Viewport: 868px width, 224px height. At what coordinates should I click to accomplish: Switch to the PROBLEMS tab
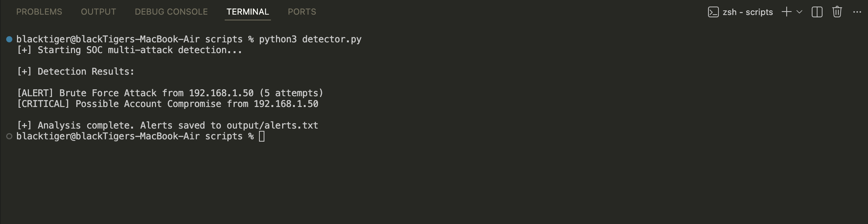click(x=39, y=12)
